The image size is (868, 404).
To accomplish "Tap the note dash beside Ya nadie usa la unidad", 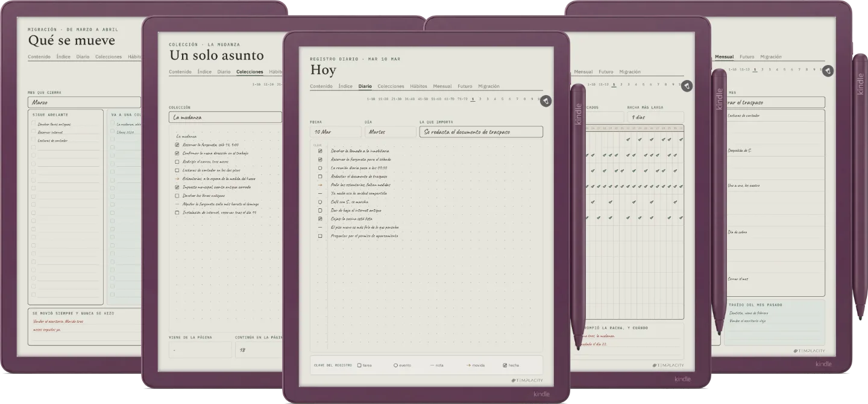I will coord(320,193).
